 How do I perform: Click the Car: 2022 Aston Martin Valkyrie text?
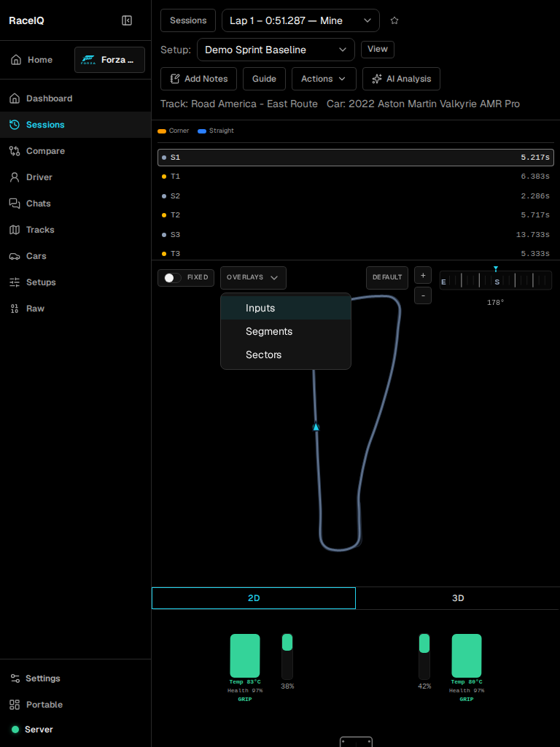pos(424,104)
